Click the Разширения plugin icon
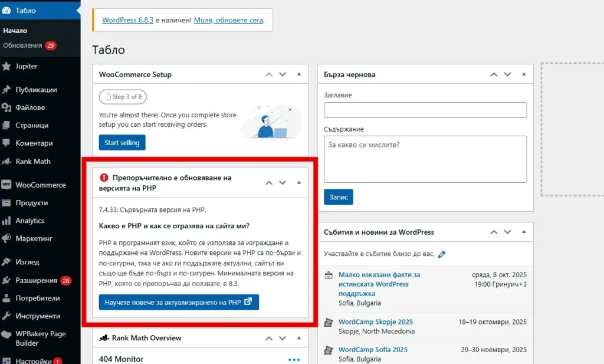This screenshot has width=604, height=364. (x=6, y=280)
